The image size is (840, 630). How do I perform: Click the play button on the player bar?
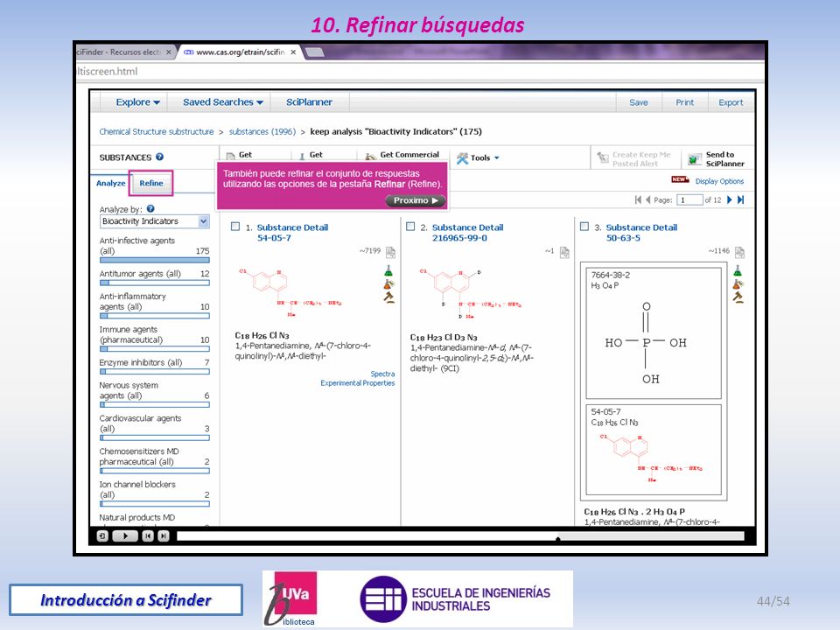pos(125,535)
